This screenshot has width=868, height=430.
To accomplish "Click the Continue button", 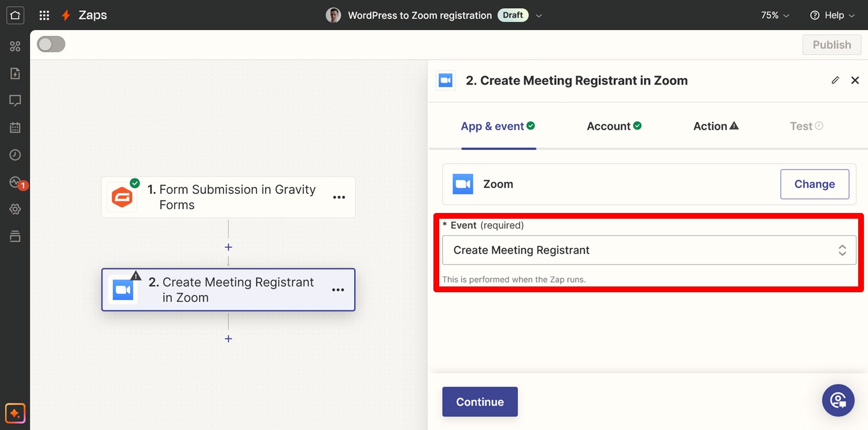I will pos(480,402).
